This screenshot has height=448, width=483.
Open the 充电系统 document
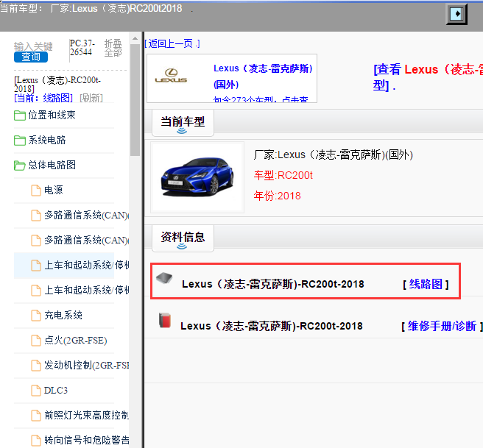pyautogui.click(x=63, y=315)
